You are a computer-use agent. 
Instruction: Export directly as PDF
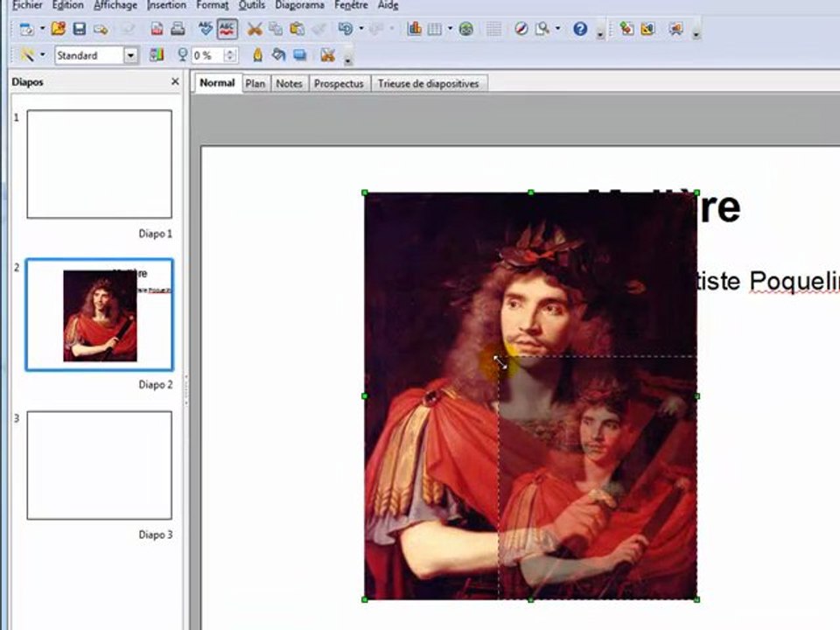pyautogui.click(x=157, y=29)
